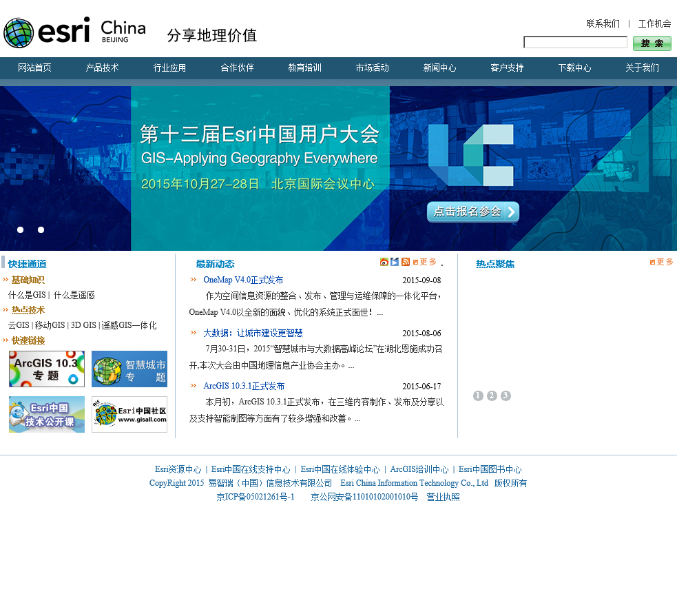Click 点击报名参会 banner button
The image size is (677, 616).
click(473, 212)
